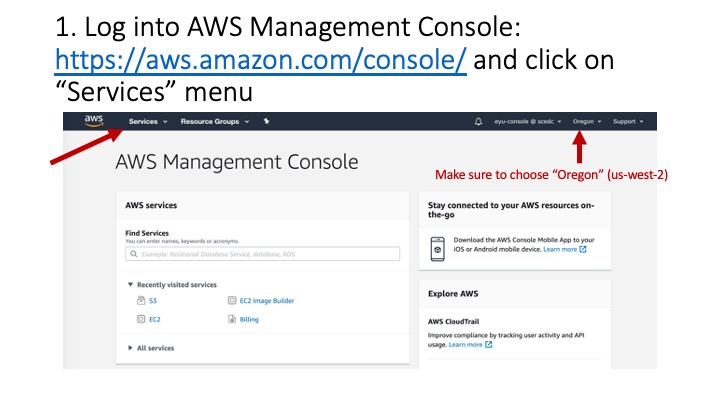This screenshot has width=720, height=405.
Task: Open the Resource Groups menu
Action: [214, 121]
